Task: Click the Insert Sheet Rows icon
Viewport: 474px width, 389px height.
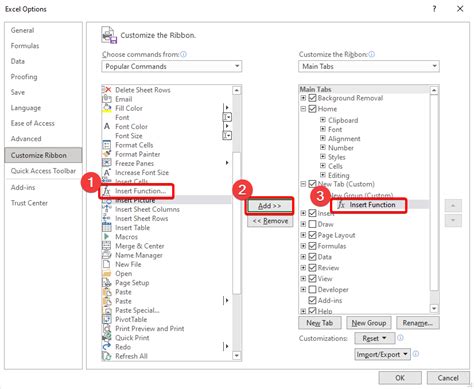Action: [x=106, y=218]
